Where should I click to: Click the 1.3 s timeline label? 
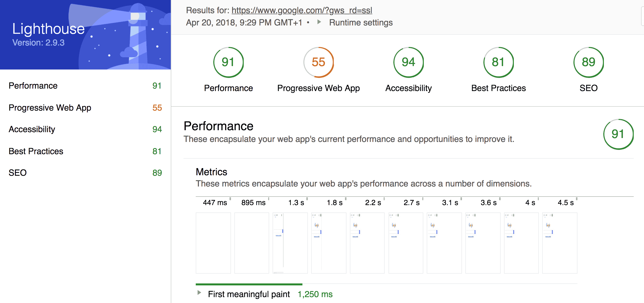pos(296,202)
